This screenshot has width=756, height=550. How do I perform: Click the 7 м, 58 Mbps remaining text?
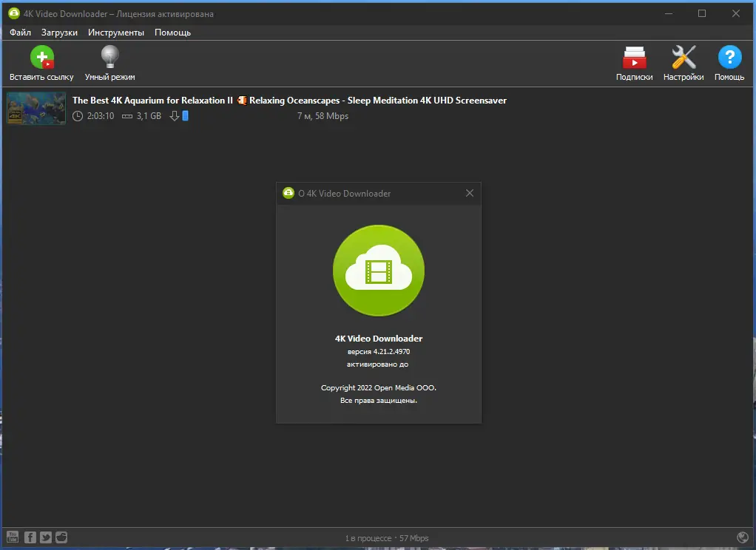(323, 115)
